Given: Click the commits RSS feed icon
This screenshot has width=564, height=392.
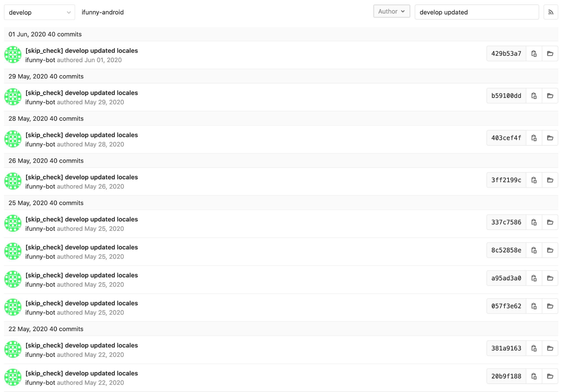Looking at the screenshot, I should coord(550,12).
